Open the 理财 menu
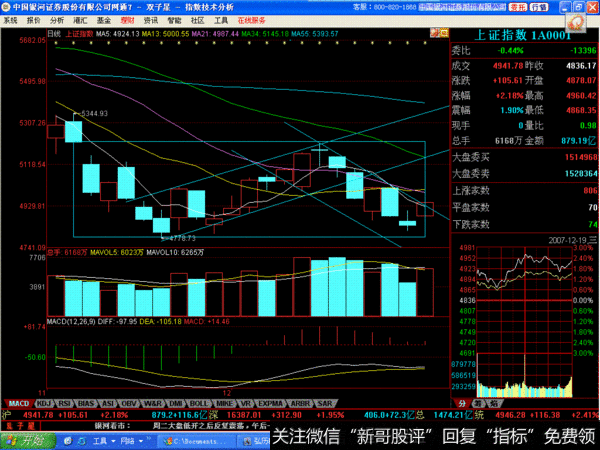 click(127, 20)
